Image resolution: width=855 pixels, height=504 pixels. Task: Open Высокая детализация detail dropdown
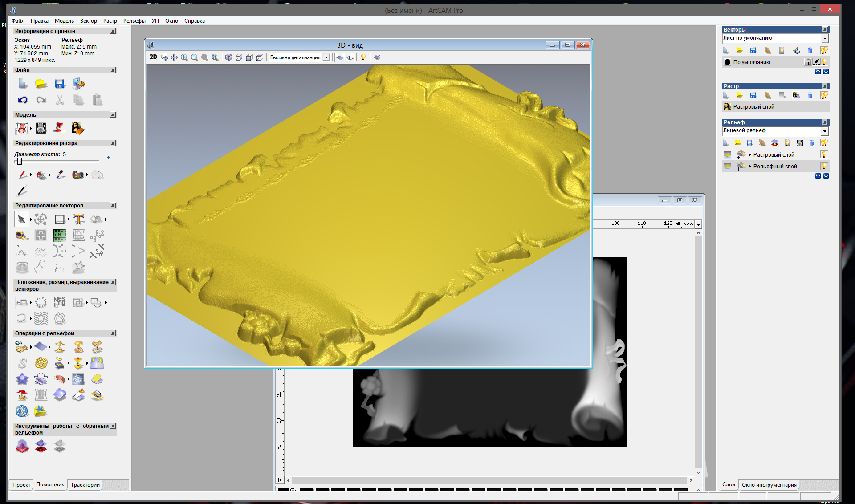[x=326, y=57]
